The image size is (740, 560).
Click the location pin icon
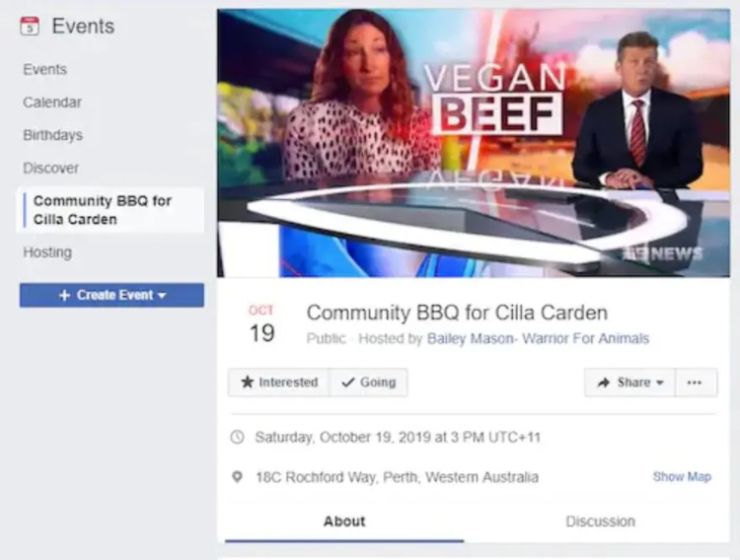click(238, 477)
